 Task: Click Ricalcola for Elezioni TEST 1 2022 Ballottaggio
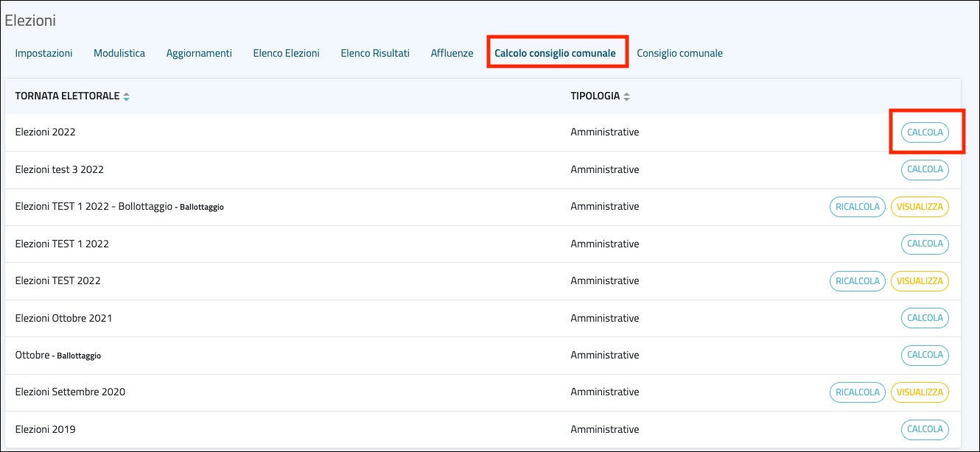[858, 207]
